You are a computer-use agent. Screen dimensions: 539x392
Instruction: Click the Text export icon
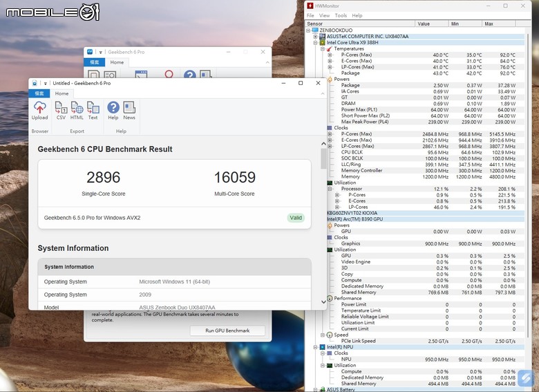(93, 108)
